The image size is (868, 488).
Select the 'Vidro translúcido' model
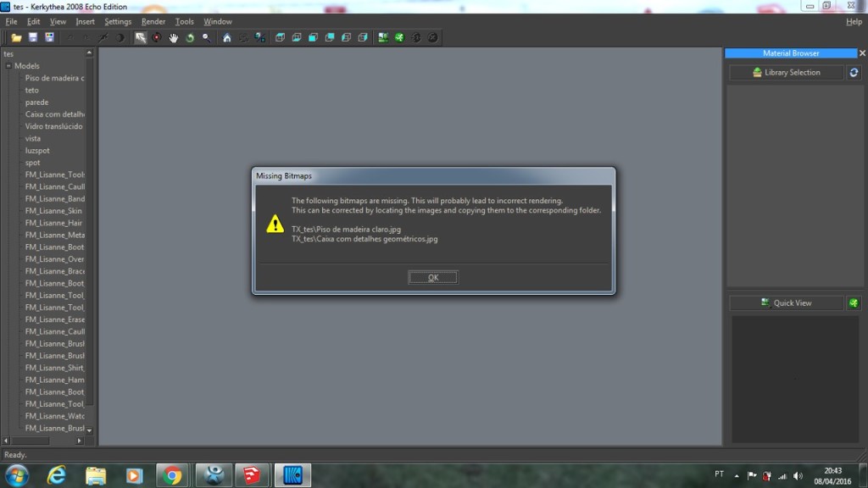[53, 126]
